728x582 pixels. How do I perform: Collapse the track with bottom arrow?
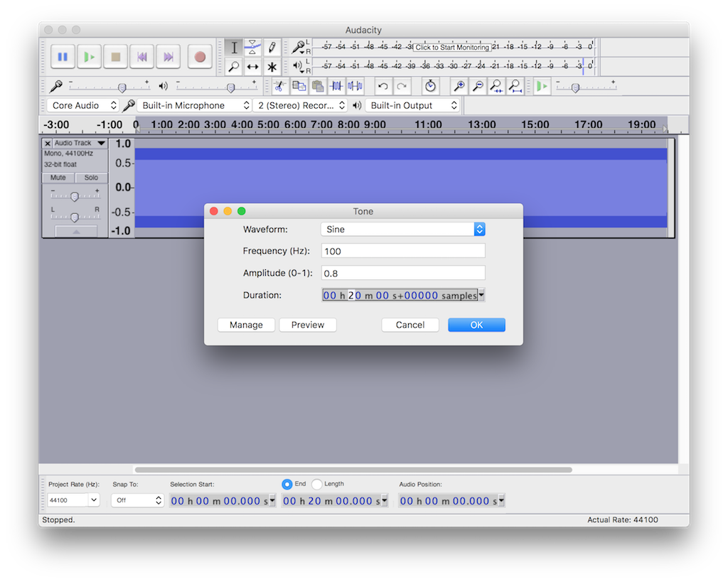click(x=76, y=231)
